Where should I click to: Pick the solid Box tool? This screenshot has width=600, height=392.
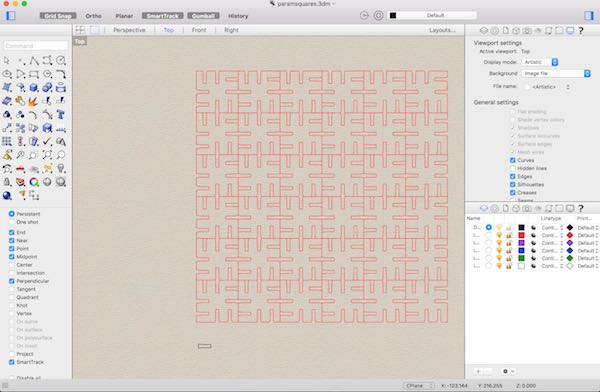(x=34, y=88)
